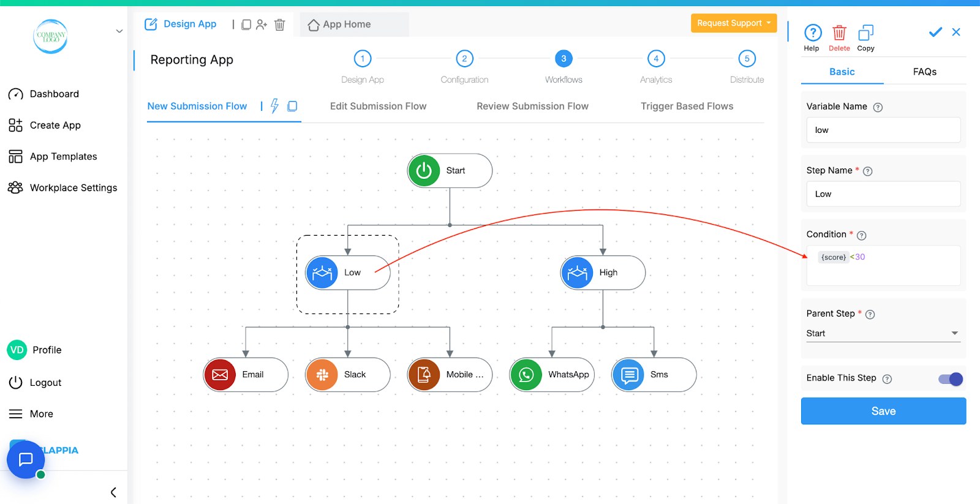980x504 pixels.
Task: Switch to the Basic tab
Action: [x=842, y=72]
